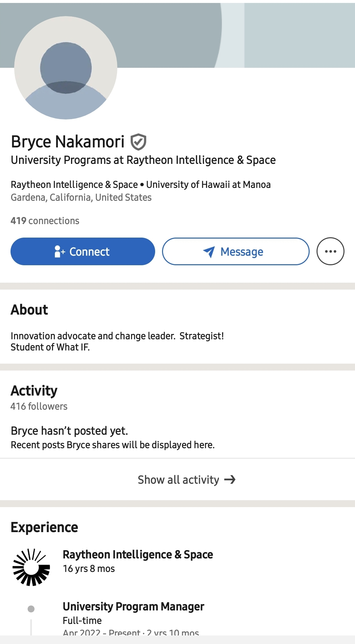This screenshot has width=355, height=644.
Task: Open Show all activity link
Action: pyautogui.click(x=178, y=480)
